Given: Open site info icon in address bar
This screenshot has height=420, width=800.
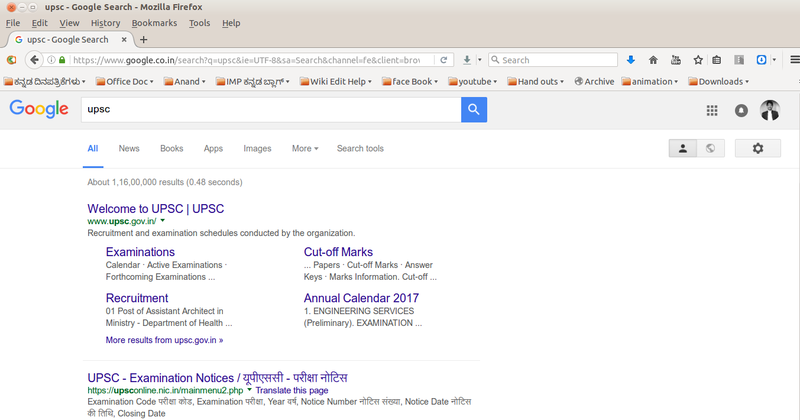Looking at the screenshot, I should 51,60.
